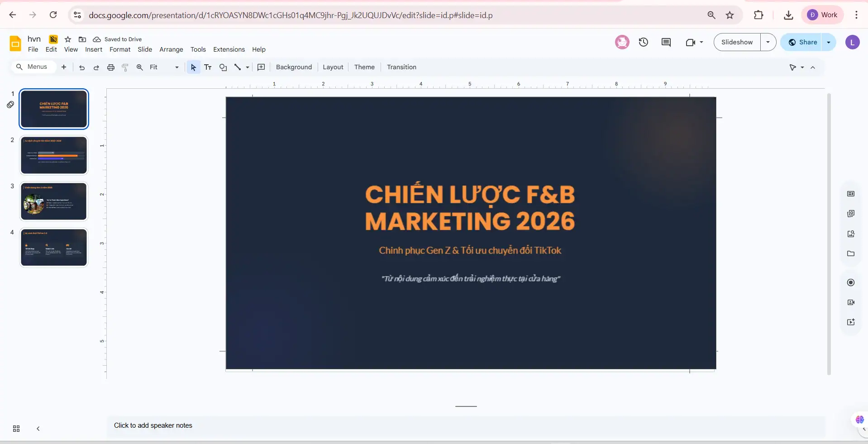The image size is (868, 444).
Task: Select the Line tool
Action: tap(238, 67)
